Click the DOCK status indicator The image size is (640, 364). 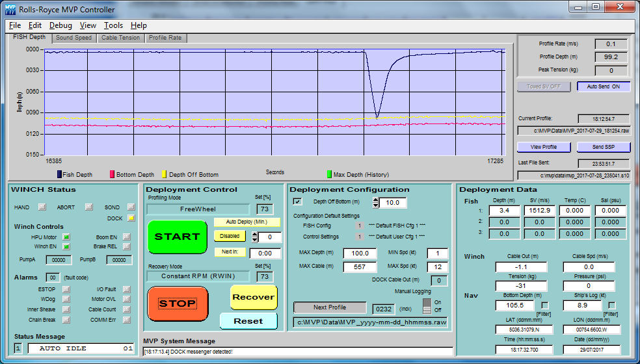click(131, 218)
